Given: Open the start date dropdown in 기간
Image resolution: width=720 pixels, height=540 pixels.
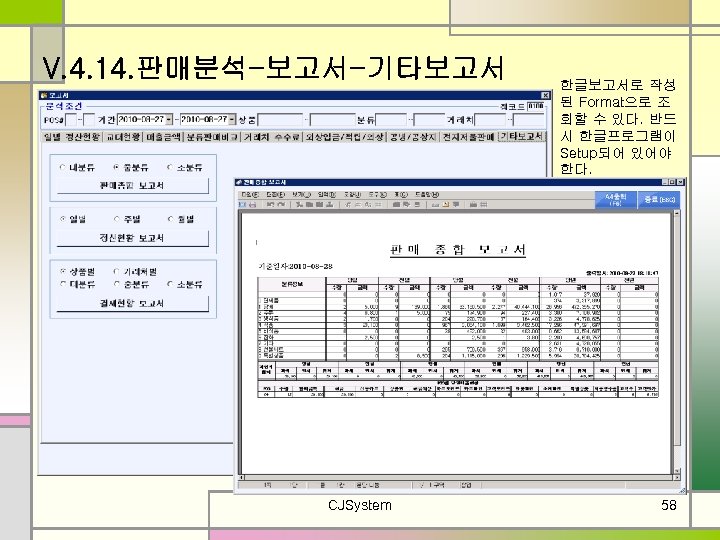Looking at the screenshot, I should [x=169, y=120].
